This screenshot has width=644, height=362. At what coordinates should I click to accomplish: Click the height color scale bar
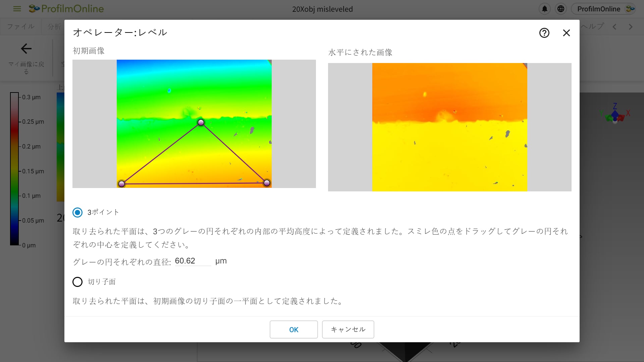coord(14,169)
